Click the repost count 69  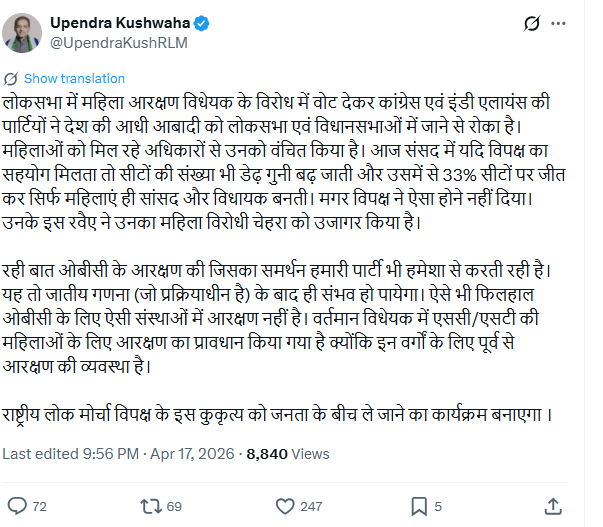click(x=174, y=507)
